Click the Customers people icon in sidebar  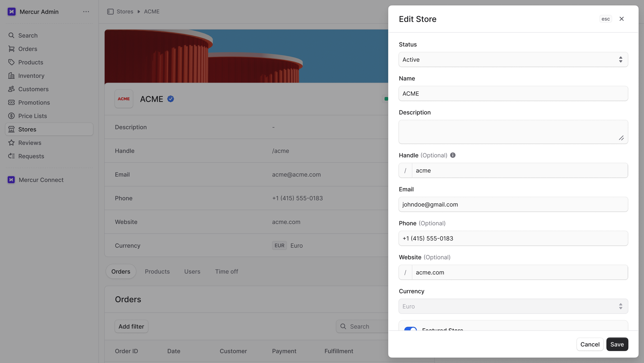point(11,89)
